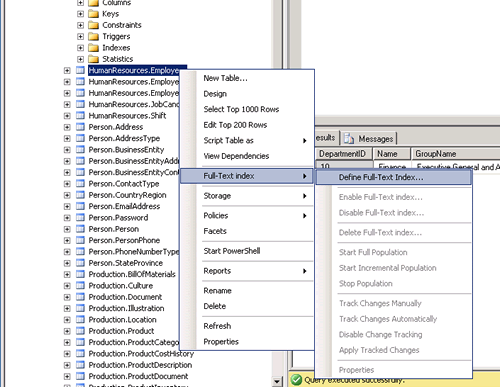Open the Storage submenu
The image size is (500, 387).
[x=247, y=196]
